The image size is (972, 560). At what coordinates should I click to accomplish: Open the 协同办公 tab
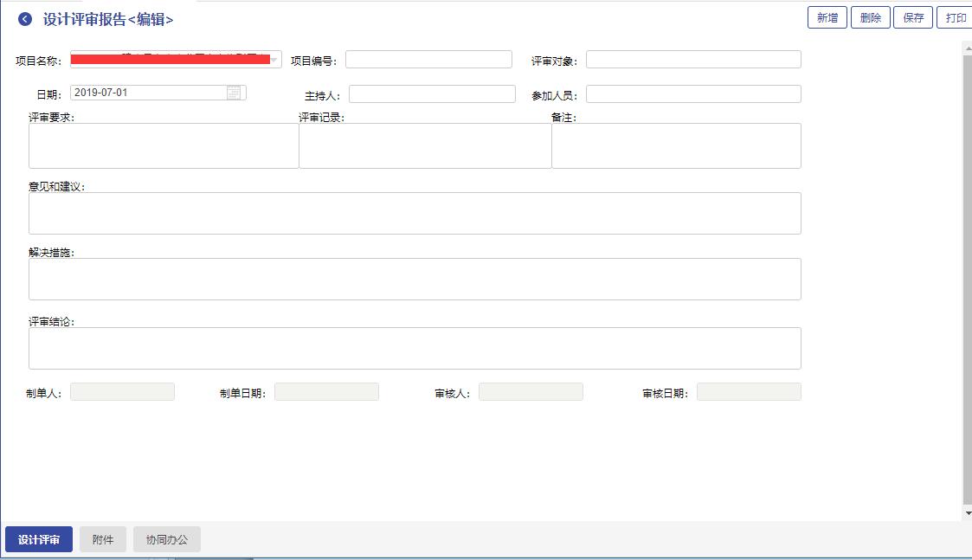[167, 539]
